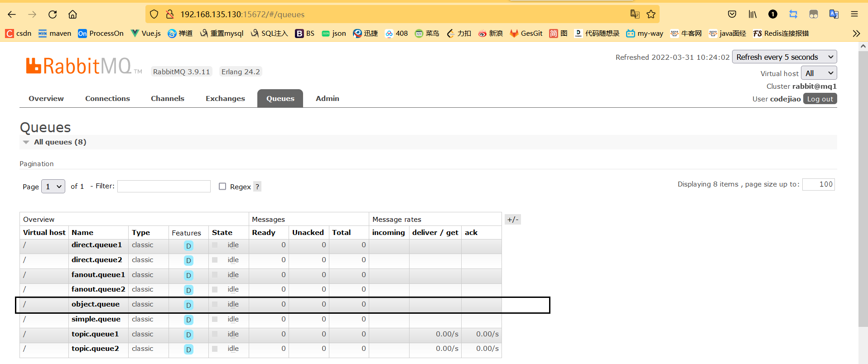The height and width of the screenshot is (364, 868).
Task: Enable the Regex filter checkbox
Action: 222,187
